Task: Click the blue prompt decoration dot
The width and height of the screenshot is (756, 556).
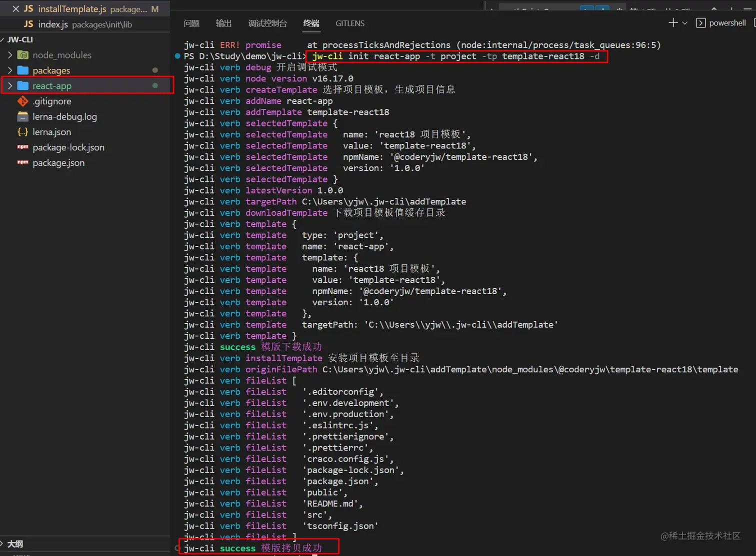Action: 177,56
